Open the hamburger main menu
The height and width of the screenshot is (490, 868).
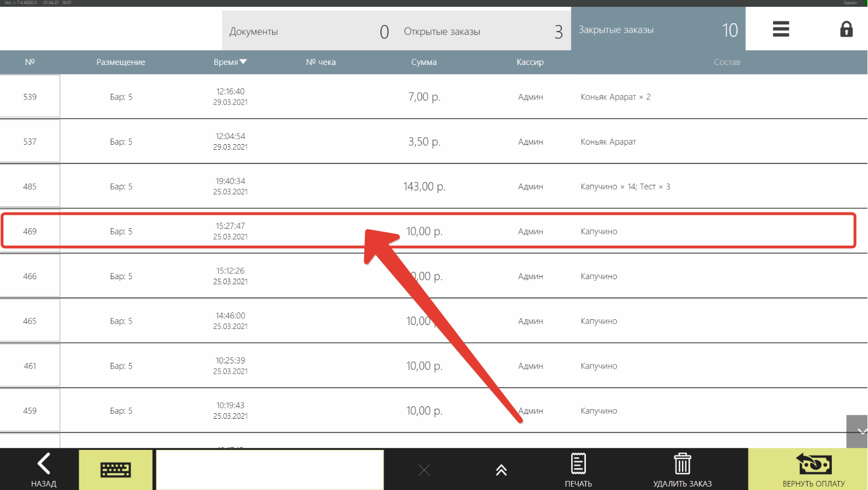[x=780, y=29]
